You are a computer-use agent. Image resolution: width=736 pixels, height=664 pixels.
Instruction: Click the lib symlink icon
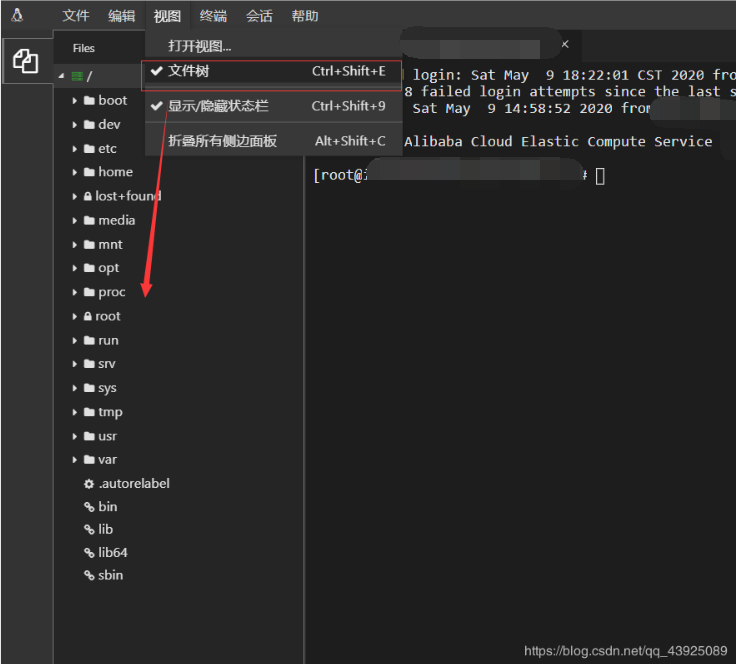click(89, 530)
